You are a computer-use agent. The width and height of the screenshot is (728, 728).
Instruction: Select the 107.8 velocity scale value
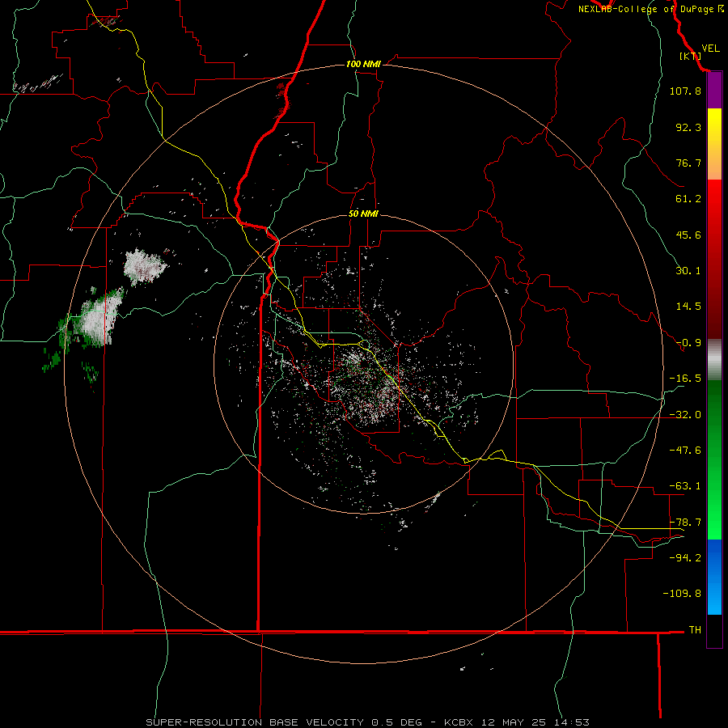[x=685, y=91]
